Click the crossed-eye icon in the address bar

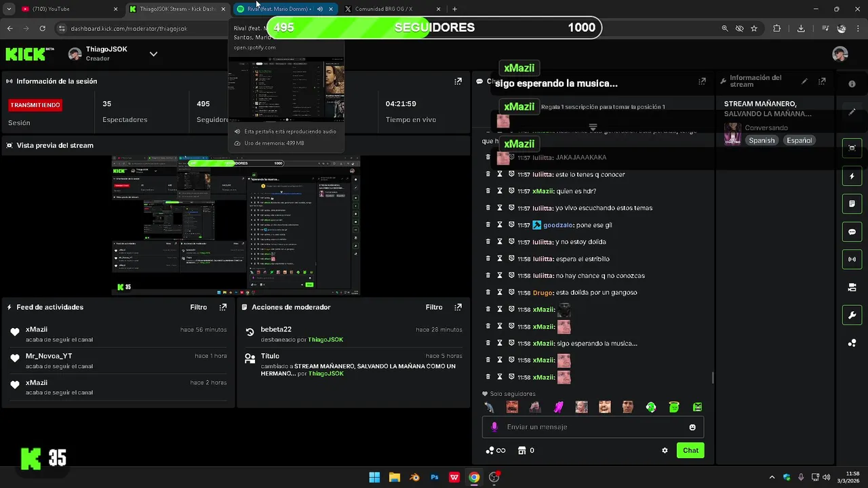[739, 28]
